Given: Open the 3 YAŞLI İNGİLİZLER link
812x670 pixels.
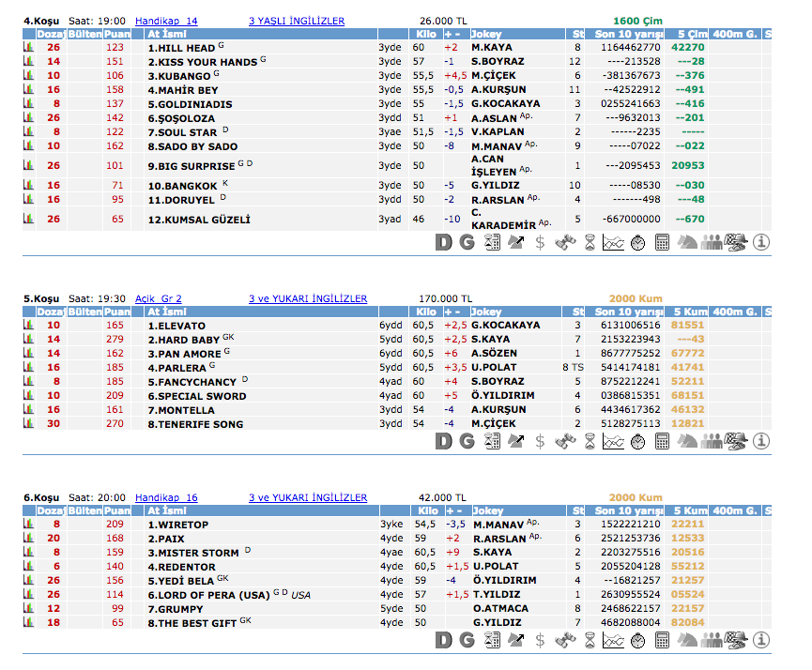Looking at the screenshot, I should (296, 20).
